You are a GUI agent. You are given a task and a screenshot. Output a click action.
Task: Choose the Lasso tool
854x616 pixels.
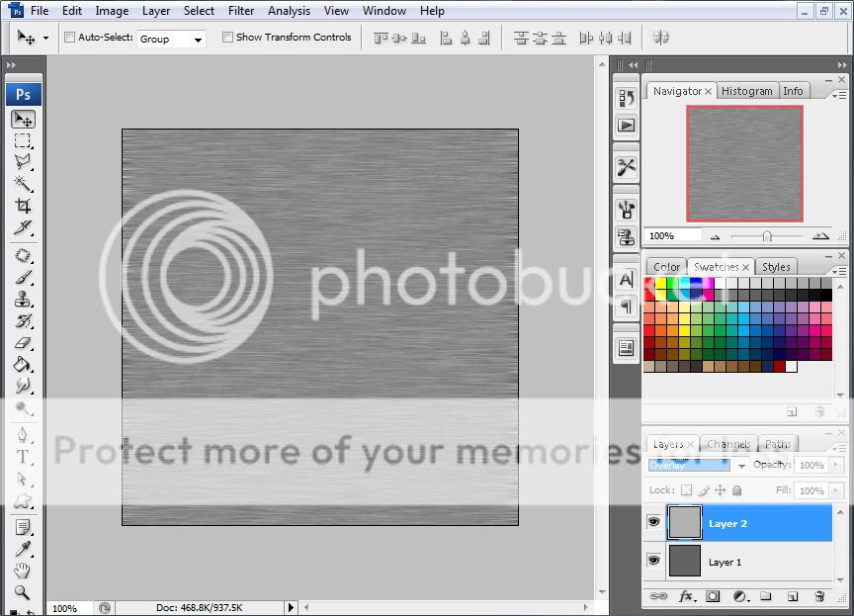[23, 162]
